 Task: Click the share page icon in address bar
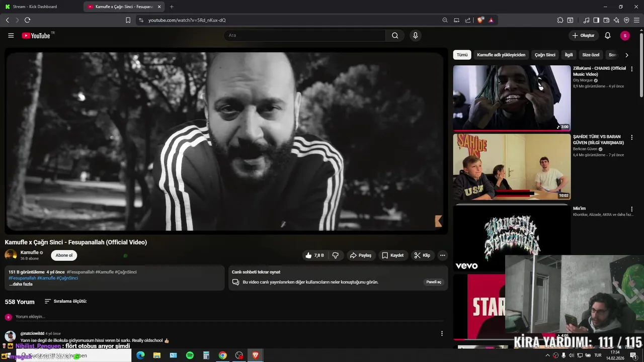468,20
